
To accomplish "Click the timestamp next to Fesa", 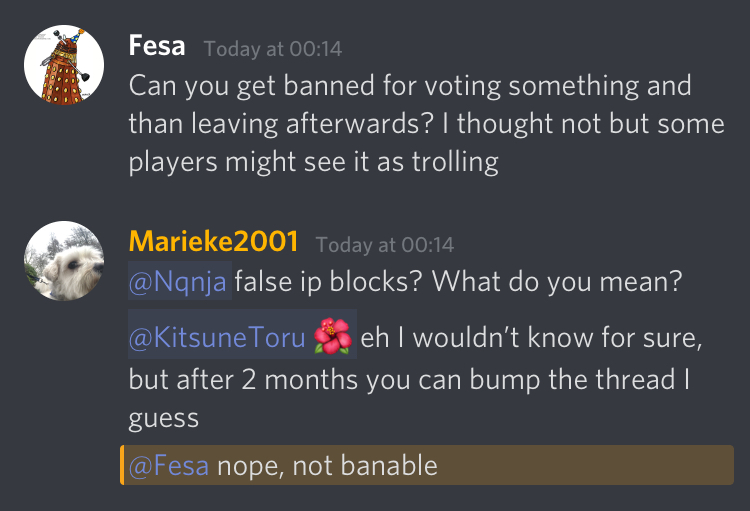I will point(273,49).
